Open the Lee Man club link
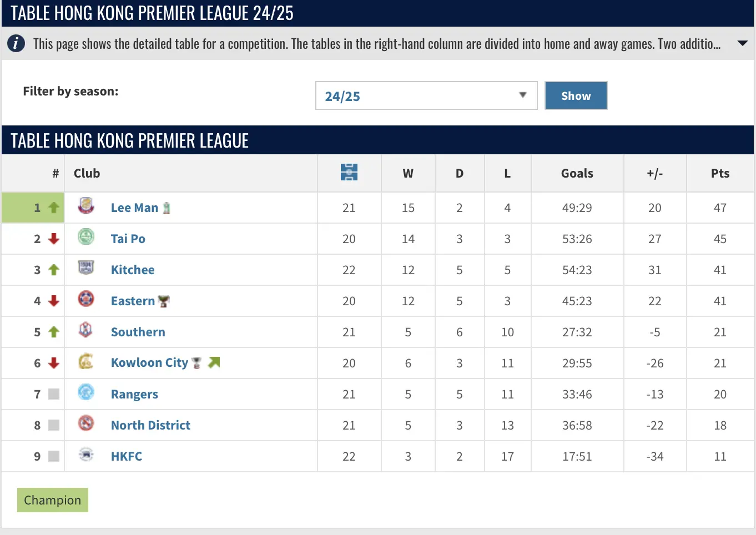This screenshot has width=756, height=535. pos(134,208)
